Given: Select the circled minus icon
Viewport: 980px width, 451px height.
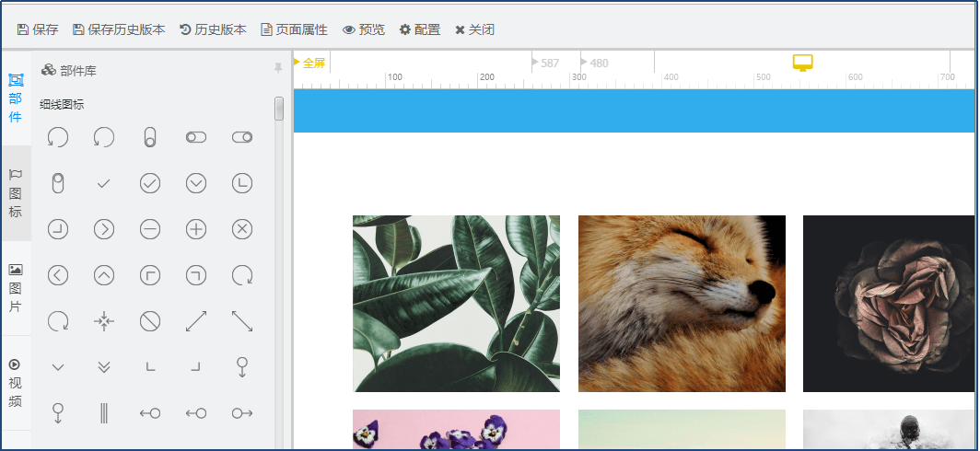Looking at the screenshot, I should coord(150,229).
